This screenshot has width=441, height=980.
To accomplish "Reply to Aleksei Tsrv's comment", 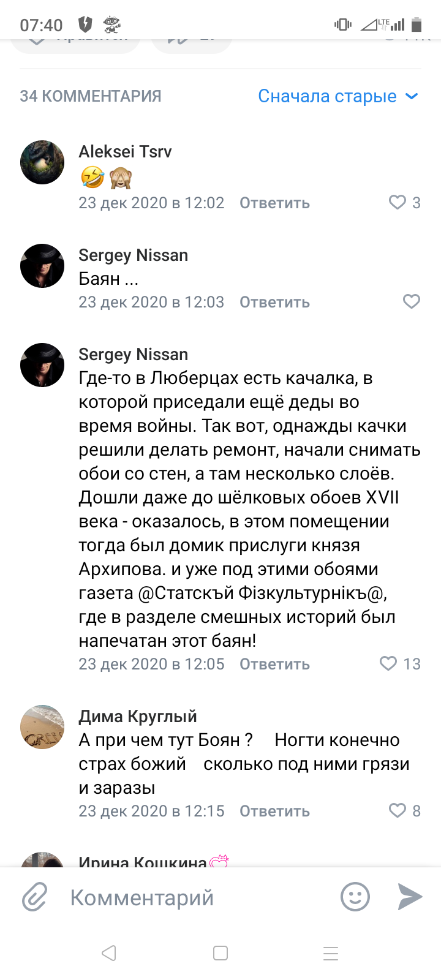I will [x=274, y=203].
